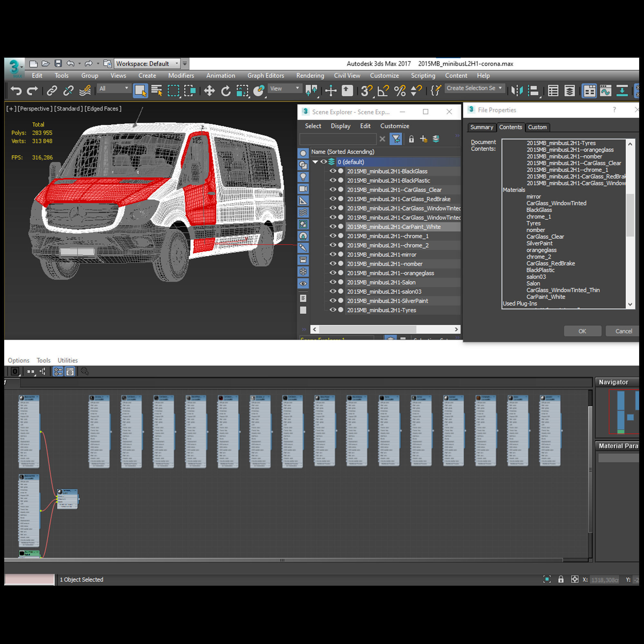Image resolution: width=644 pixels, height=644 pixels.
Task: Toggle Percent Snap button
Action: pos(400,90)
